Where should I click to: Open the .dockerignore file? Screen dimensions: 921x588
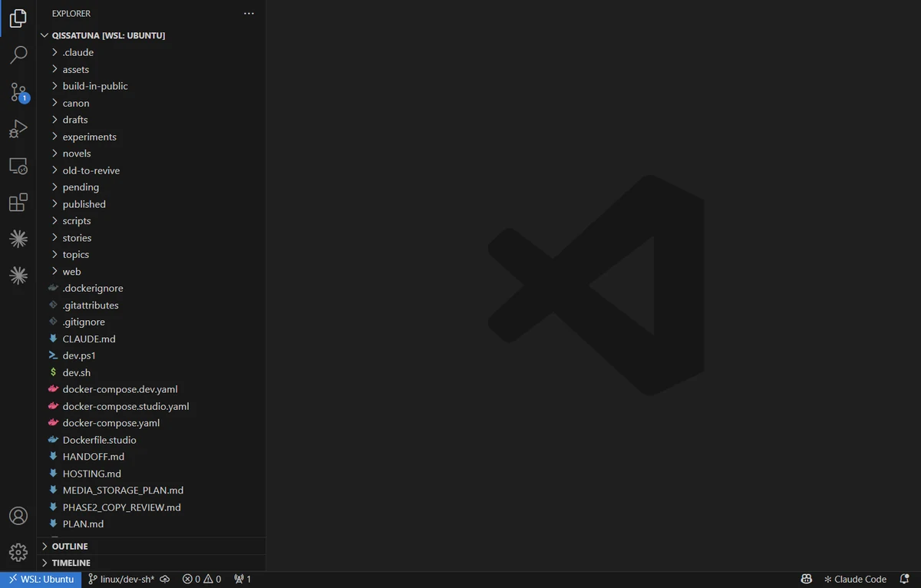pyautogui.click(x=151, y=289)
